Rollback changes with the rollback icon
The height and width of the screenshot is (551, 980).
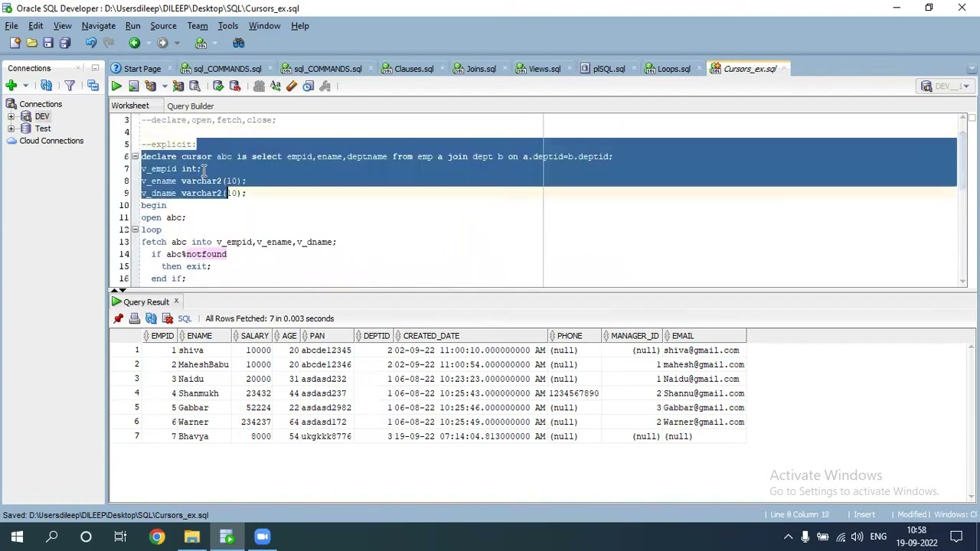click(235, 86)
